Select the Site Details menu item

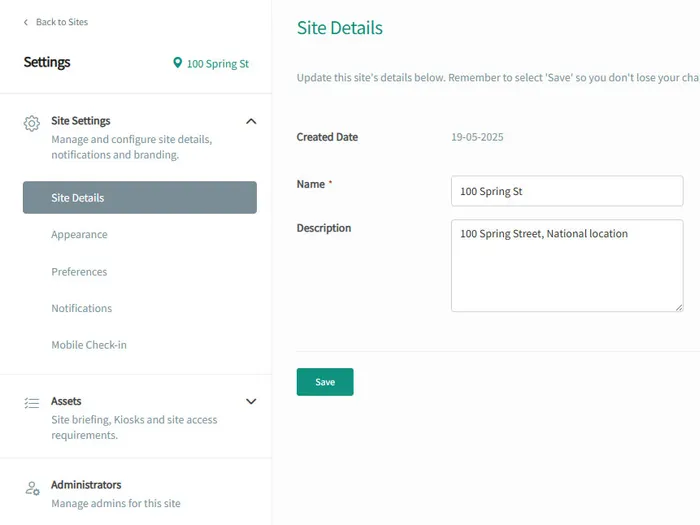tap(139, 198)
